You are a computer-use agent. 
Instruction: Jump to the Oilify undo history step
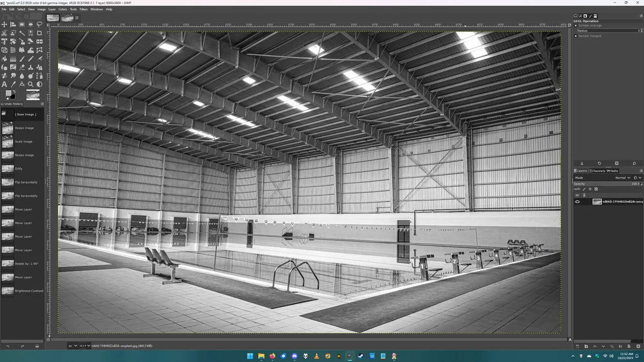click(23, 168)
